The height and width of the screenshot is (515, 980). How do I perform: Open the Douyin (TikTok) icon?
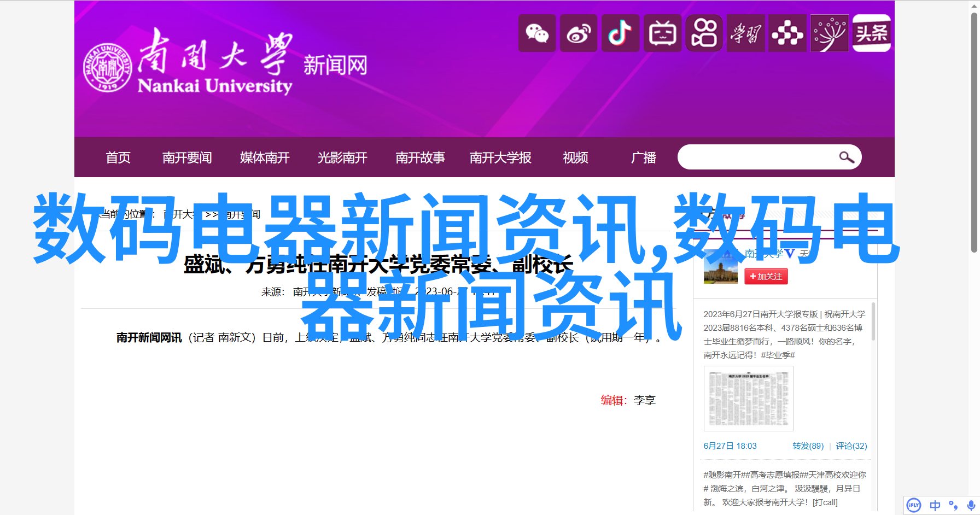click(x=620, y=33)
